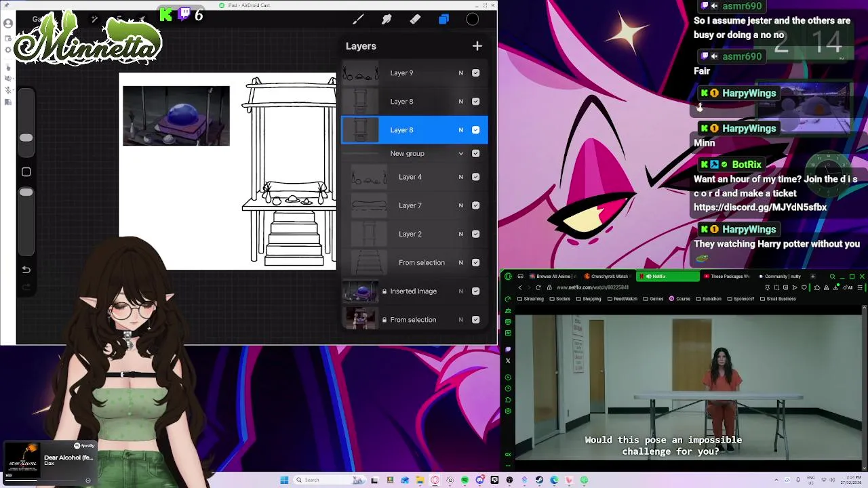This screenshot has width=868, height=488.
Task: Open blend mode N for Inserted Image
Action: (x=460, y=291)
